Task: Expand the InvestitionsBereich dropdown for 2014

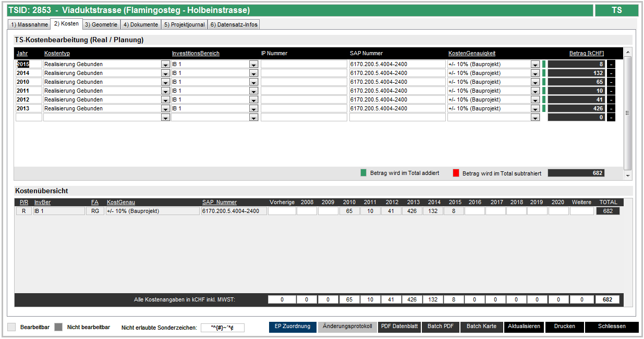Action: [253, 73]
